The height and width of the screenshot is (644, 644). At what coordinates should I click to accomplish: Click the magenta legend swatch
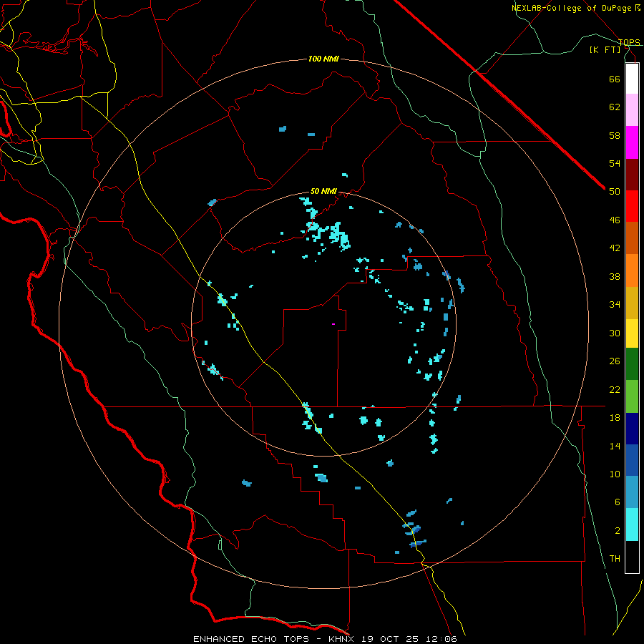tap(632, 142)
